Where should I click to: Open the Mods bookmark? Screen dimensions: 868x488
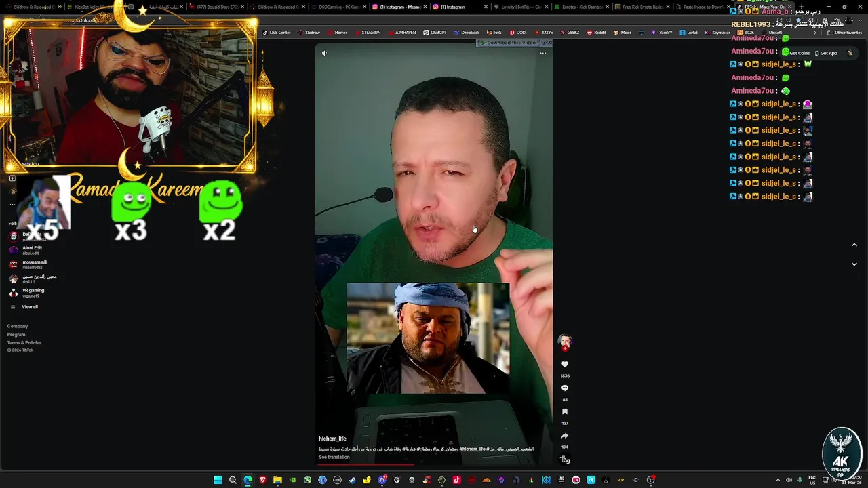(623, 33)
